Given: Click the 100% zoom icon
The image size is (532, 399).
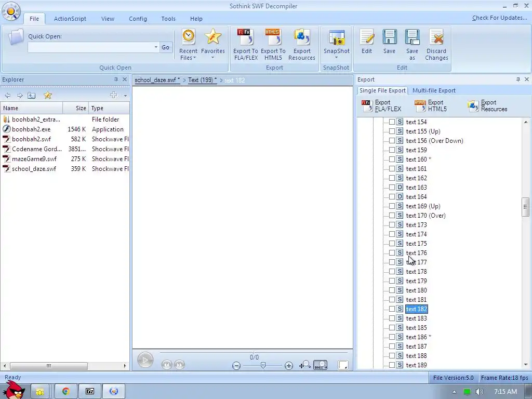Looking at the screenshot, I should (320, 365).
